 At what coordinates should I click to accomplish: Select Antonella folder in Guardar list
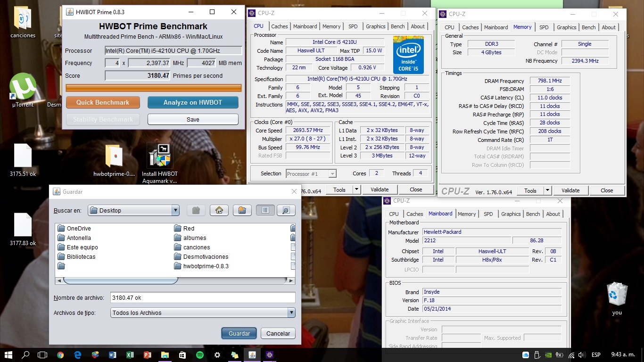(74, 238)
